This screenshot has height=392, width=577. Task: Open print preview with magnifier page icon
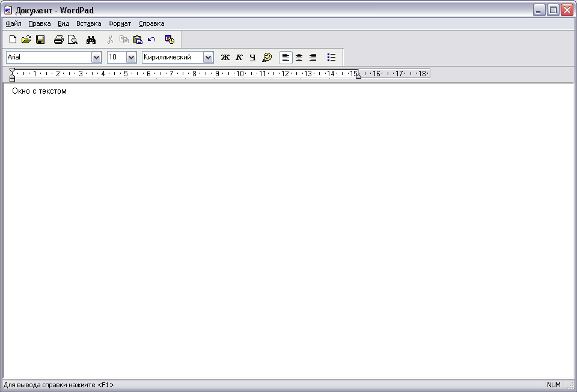pos(73,40)
